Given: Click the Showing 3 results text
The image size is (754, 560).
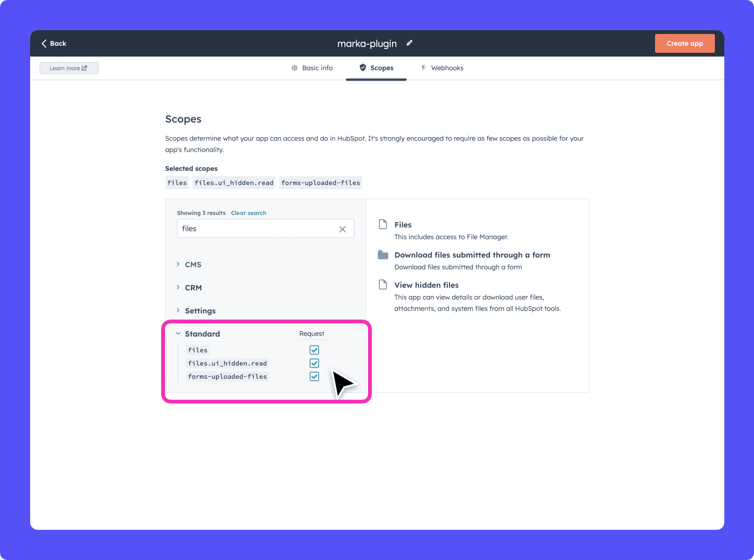Looking at the screenshot, I should pyautogui.click(x=201, y=213).
